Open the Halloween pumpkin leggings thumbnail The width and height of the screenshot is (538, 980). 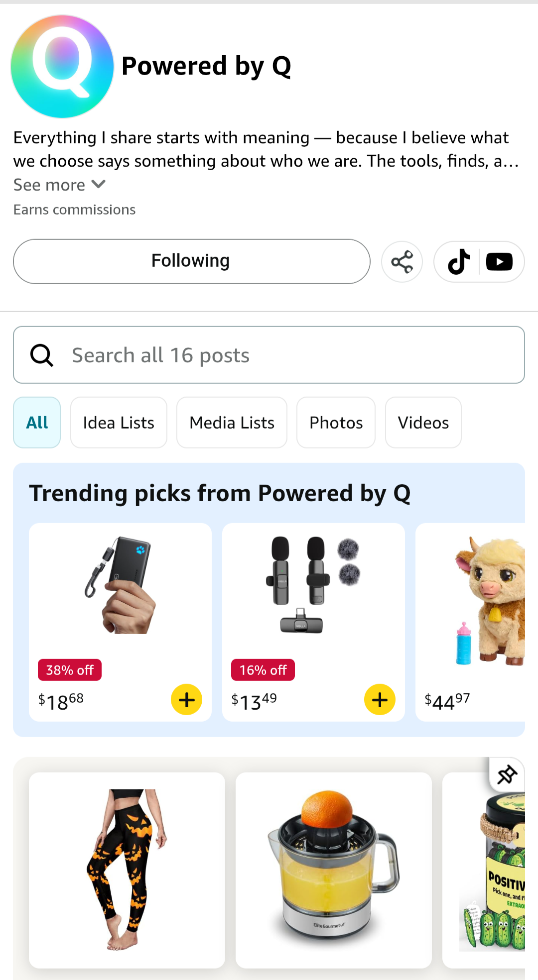[x=127, y=870]
